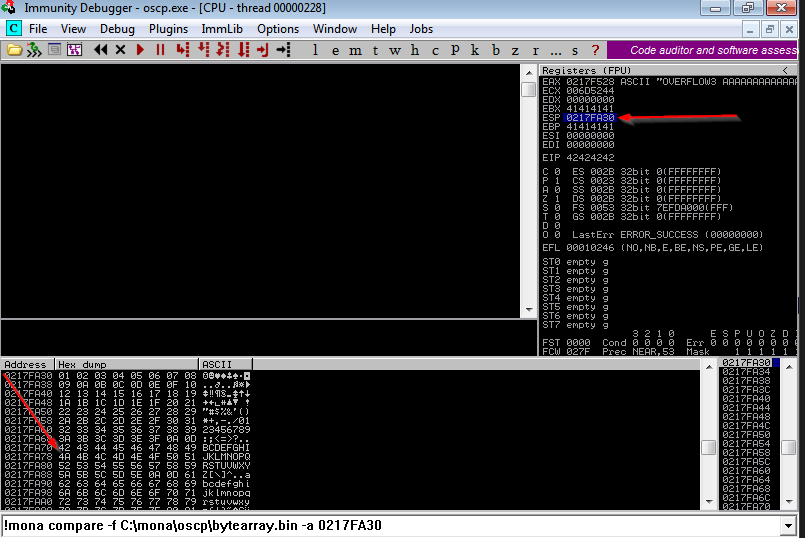Click the CPU window 'C' icon in menu bar

[x=14, y=29]
